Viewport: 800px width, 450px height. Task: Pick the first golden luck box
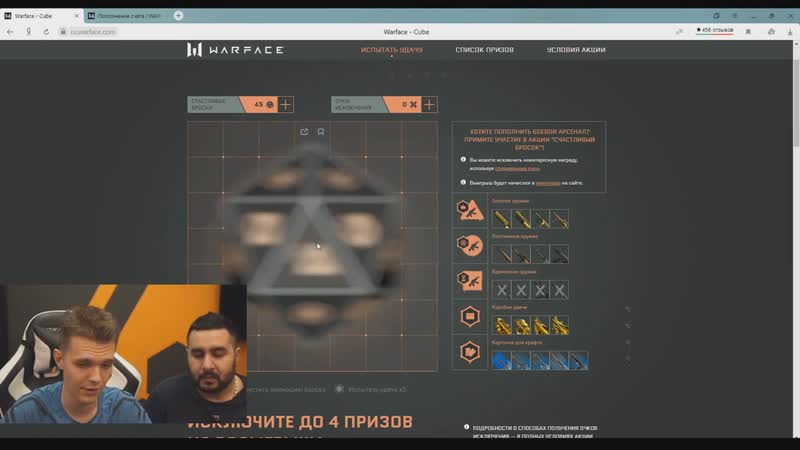(x=502, y=325)
